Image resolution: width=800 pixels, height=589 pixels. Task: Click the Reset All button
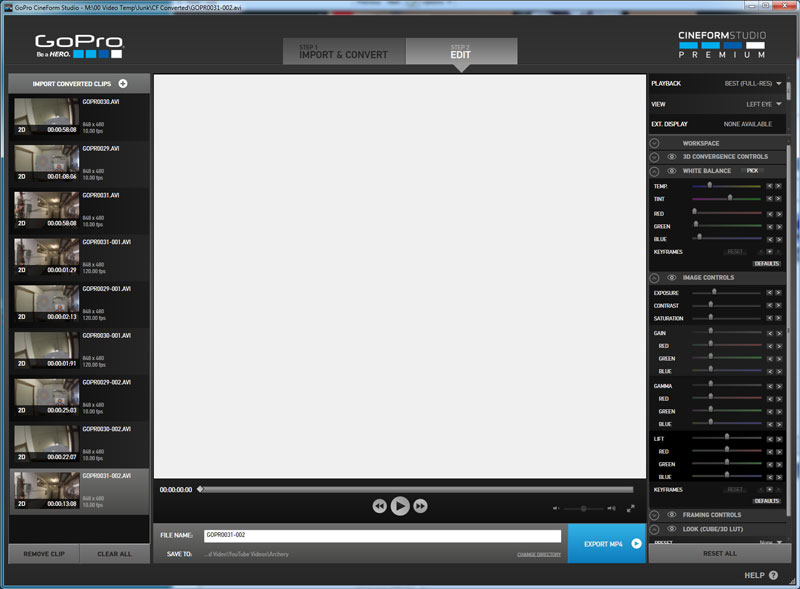pyautogui.click(x=719, y=553)
